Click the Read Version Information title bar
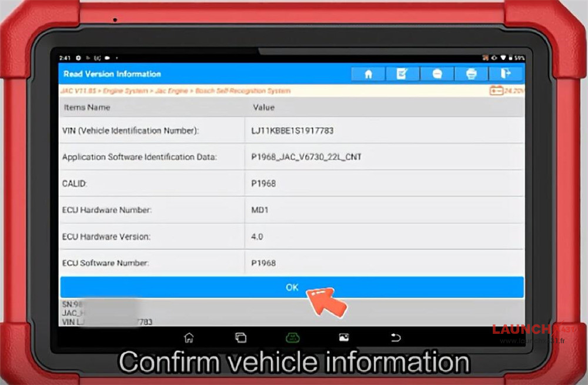Screen dimensions: 588x385 tap(112, 73)
